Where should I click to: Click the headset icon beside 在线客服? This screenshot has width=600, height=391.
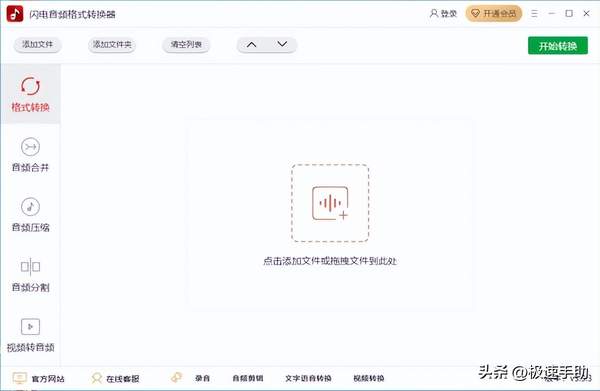tap(97, 378)
